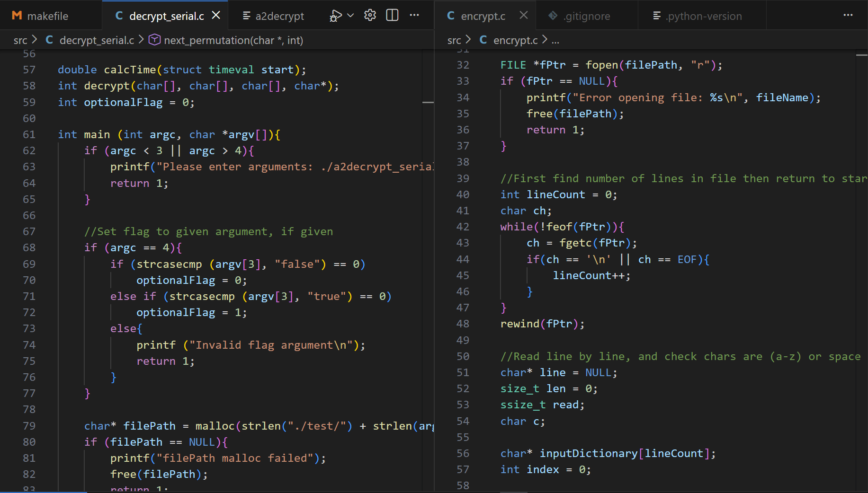
Task: Expand the collapsed breadcrumb ellipsis after encrypt.c
Action: (x=555, y=40)
